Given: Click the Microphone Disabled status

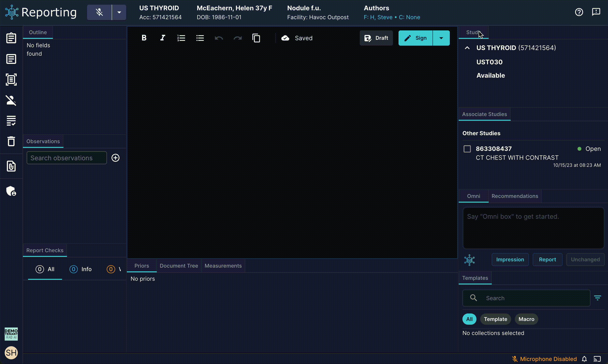Looking at the screenshot, I should 544,359.
